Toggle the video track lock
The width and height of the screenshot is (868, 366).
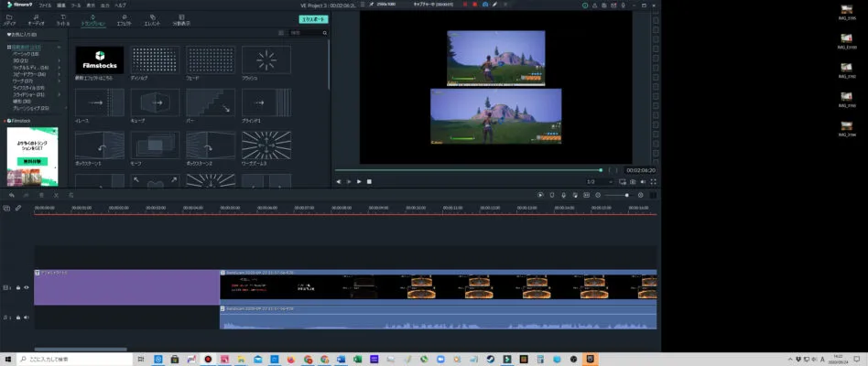(18, 287)
